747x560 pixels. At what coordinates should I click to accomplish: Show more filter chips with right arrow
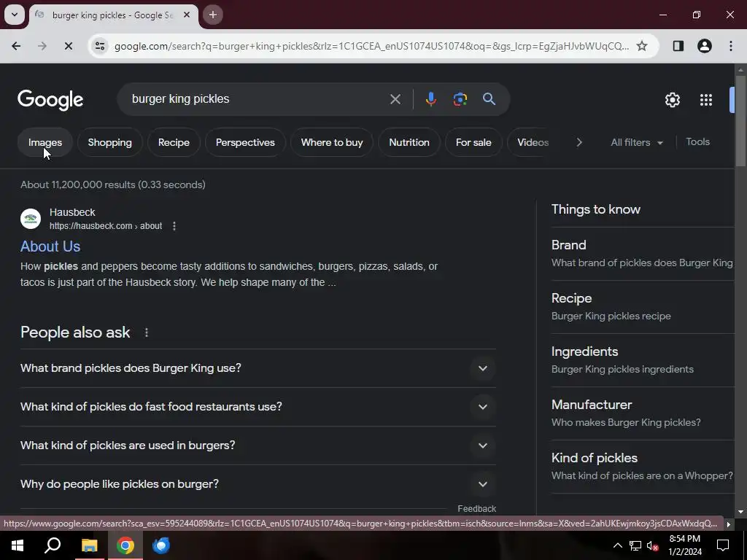[578, 142]
